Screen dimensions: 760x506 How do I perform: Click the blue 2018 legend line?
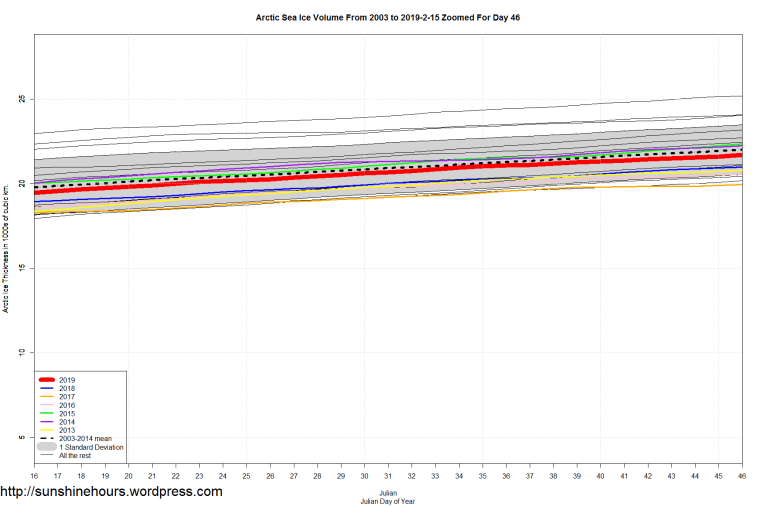(46, 388)
